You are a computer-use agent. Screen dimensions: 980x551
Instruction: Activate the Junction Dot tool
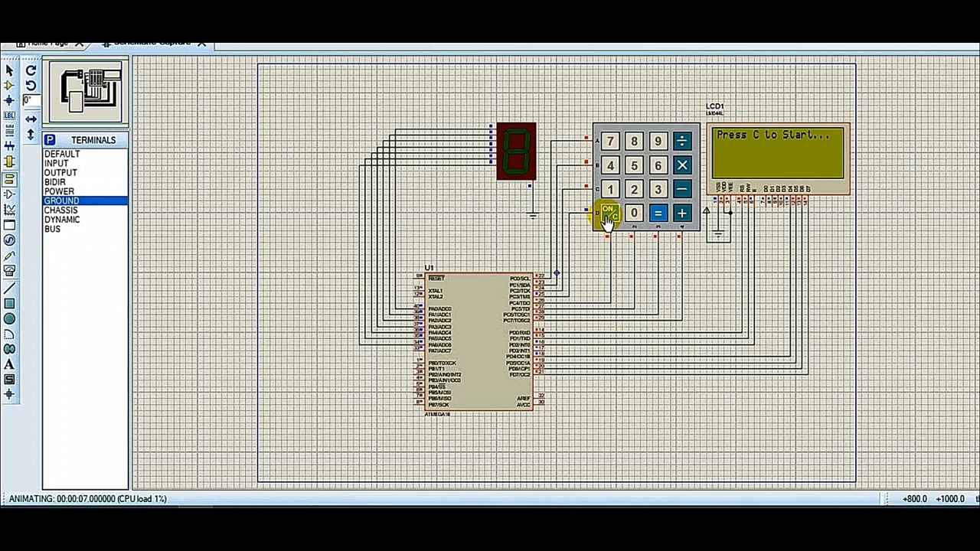tap(9, 100)
